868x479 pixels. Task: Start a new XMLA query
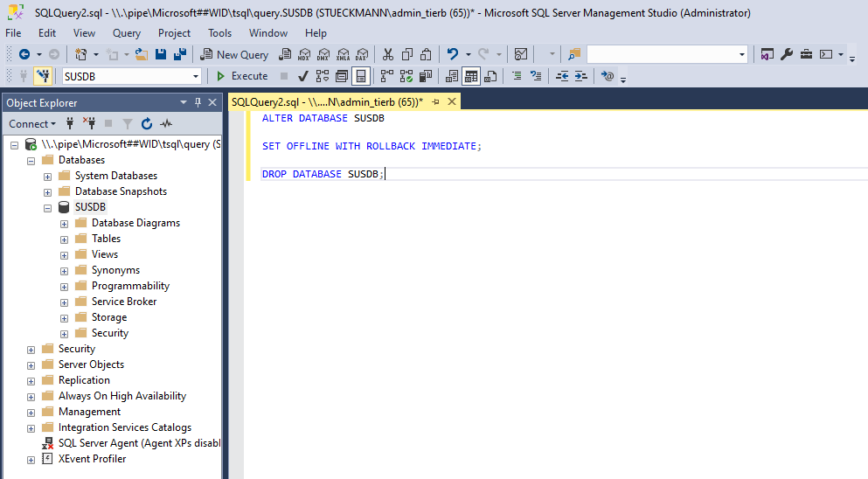point(343,54)
